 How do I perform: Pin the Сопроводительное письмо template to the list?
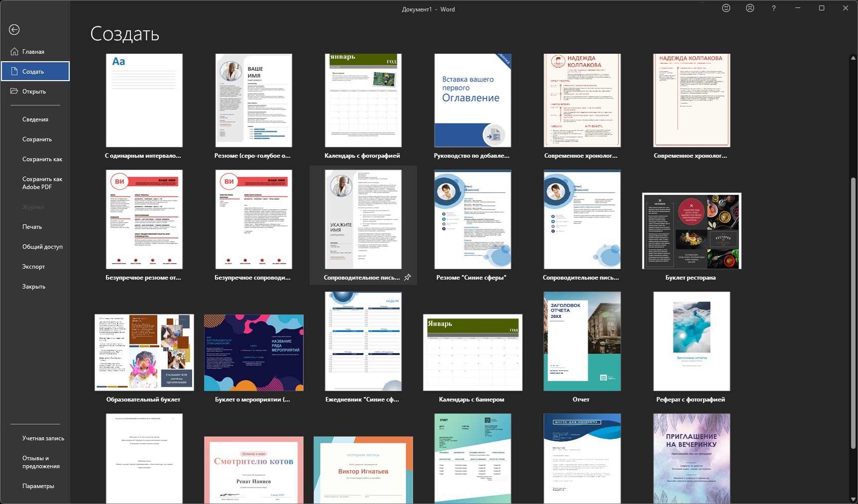click(x=408, y=277)
